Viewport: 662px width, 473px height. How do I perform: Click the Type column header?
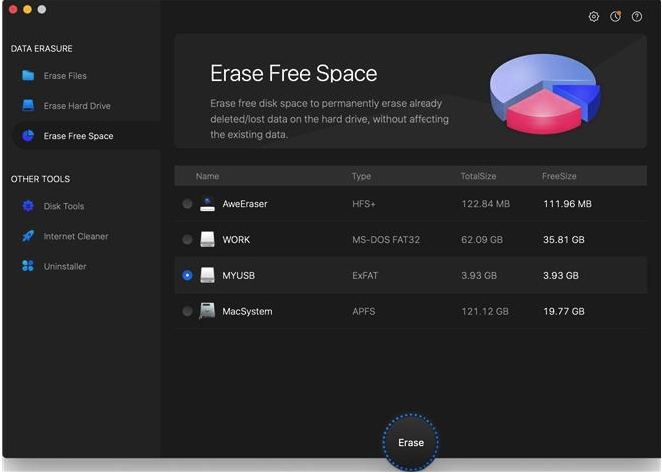tap(361, 176)
